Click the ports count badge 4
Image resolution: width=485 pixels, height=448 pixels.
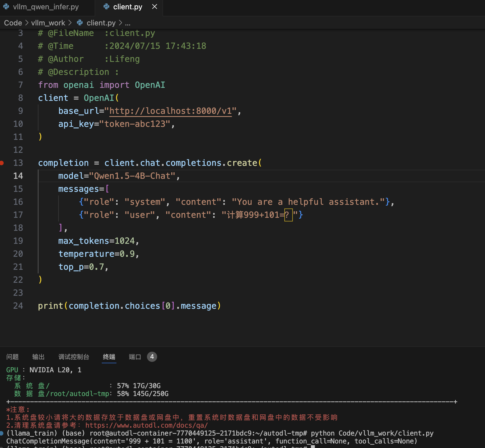(x=152, y=357)
